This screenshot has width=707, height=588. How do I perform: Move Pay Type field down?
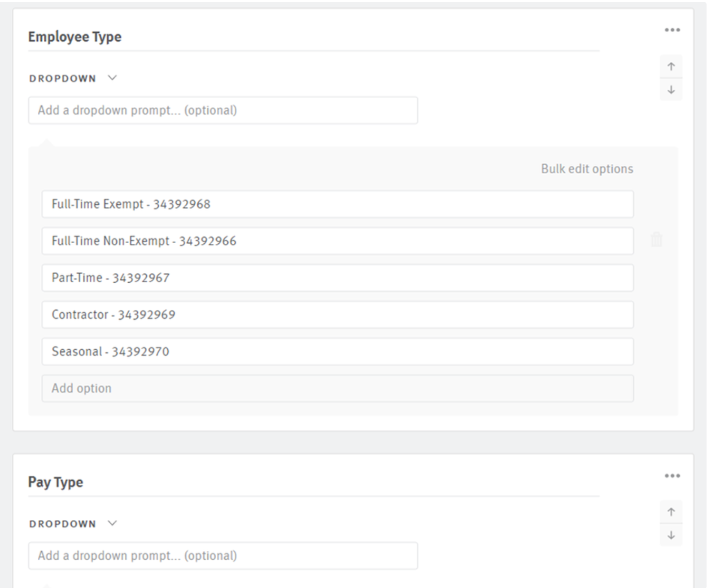pos(671,535)
